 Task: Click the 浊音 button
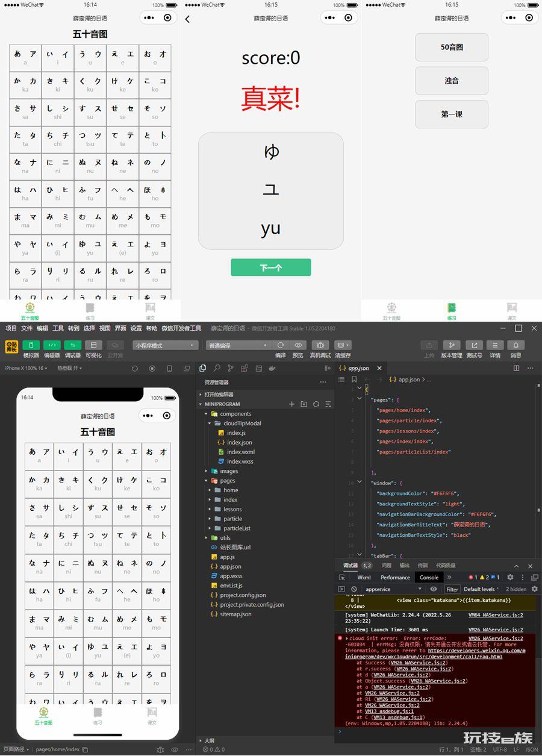pos(452,81)
